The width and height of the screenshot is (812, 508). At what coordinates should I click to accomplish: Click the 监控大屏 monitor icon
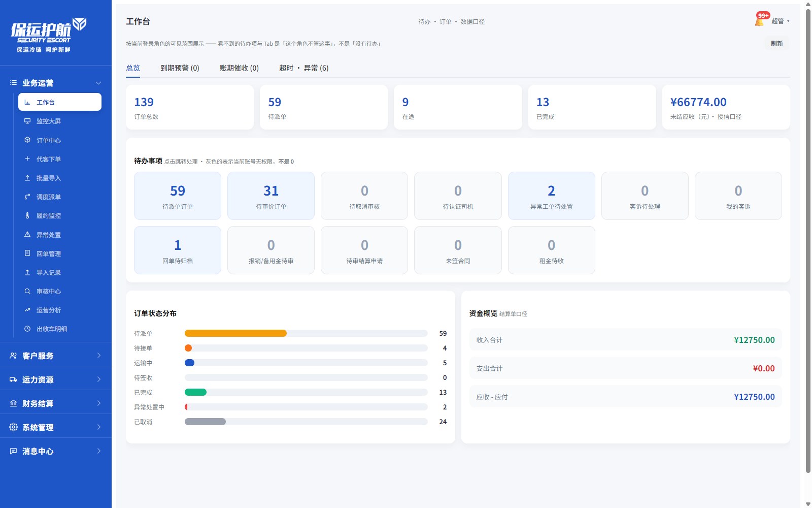pos(27,121)
